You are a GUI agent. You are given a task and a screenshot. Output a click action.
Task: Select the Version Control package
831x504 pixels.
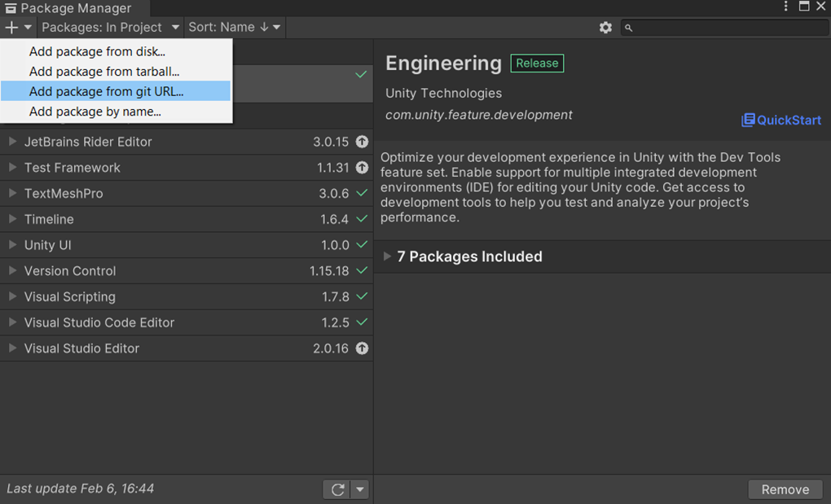[187, 270]
